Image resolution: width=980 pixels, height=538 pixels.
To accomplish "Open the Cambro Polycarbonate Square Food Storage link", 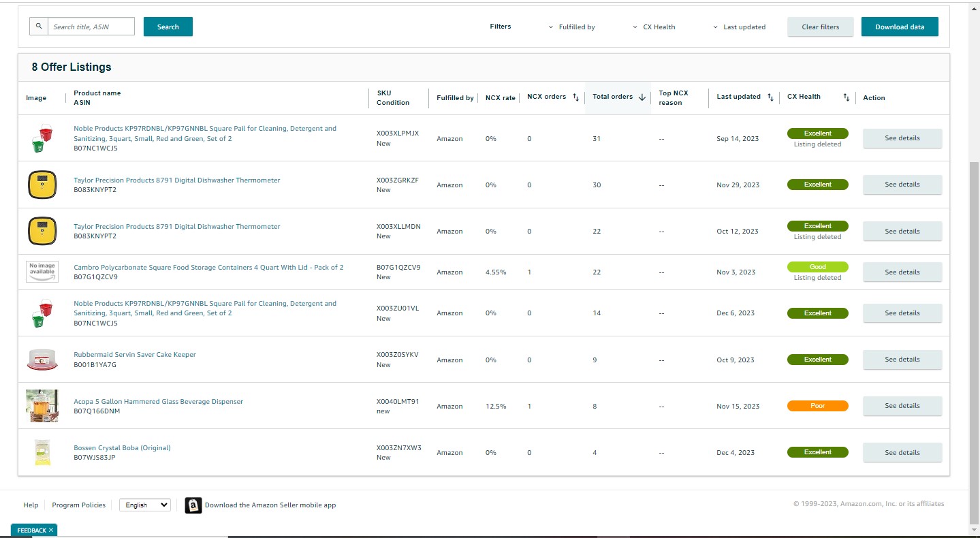I will [208, 268].
